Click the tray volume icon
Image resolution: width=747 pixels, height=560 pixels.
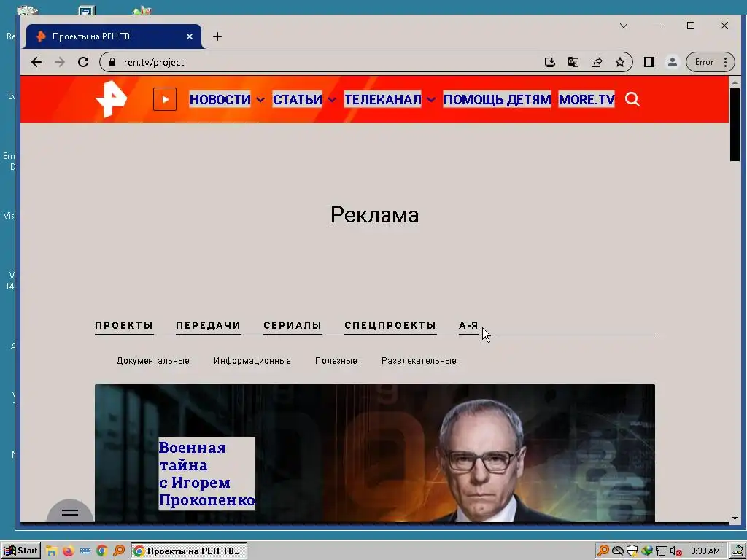(675, 551)
